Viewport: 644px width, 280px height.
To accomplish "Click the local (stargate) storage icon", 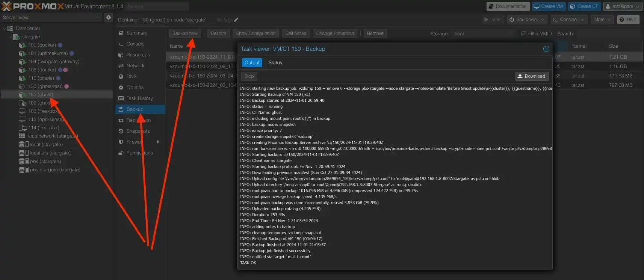I will (24, 145).
